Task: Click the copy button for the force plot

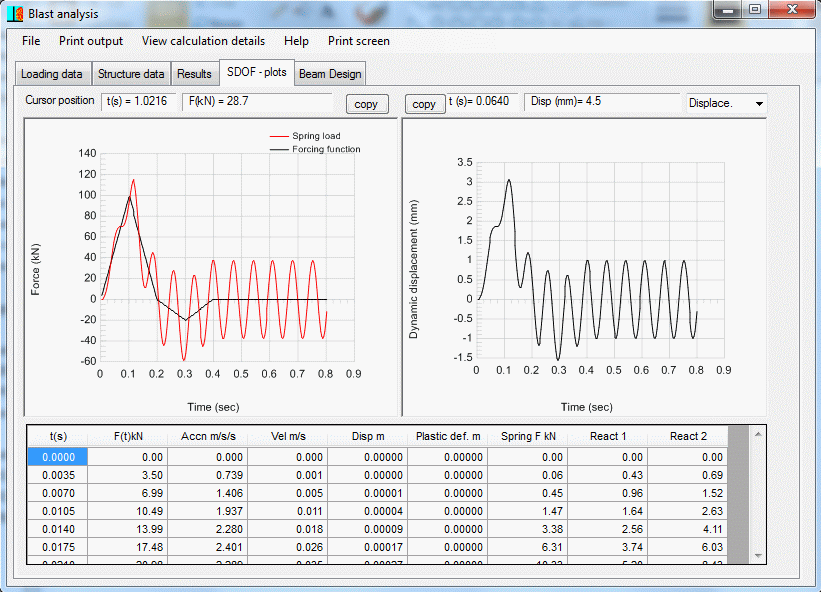Action: [366, 104]
